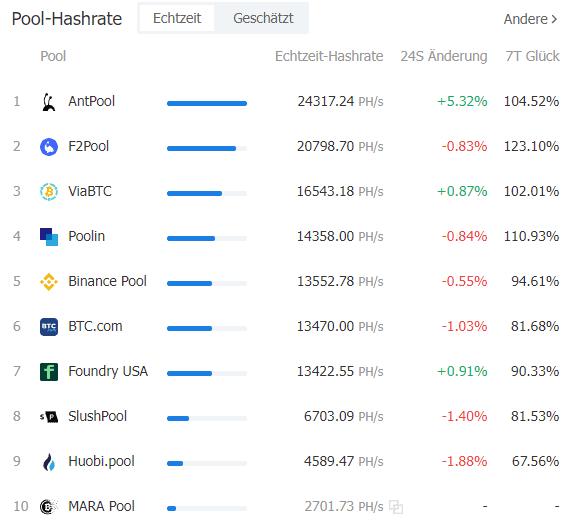The width and height of the screenshot is (576, 529).
Task: Click the 4589.47 PH/s value
Action: pos(343,461)
